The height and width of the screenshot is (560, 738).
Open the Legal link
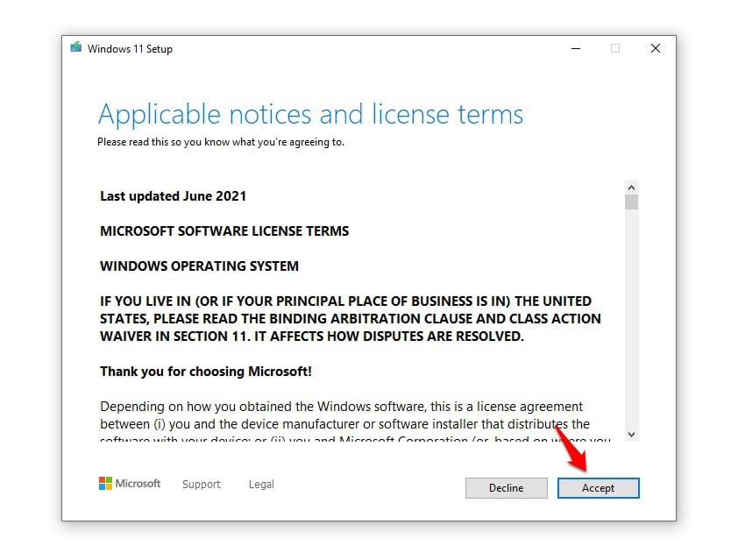click(261, 485)
